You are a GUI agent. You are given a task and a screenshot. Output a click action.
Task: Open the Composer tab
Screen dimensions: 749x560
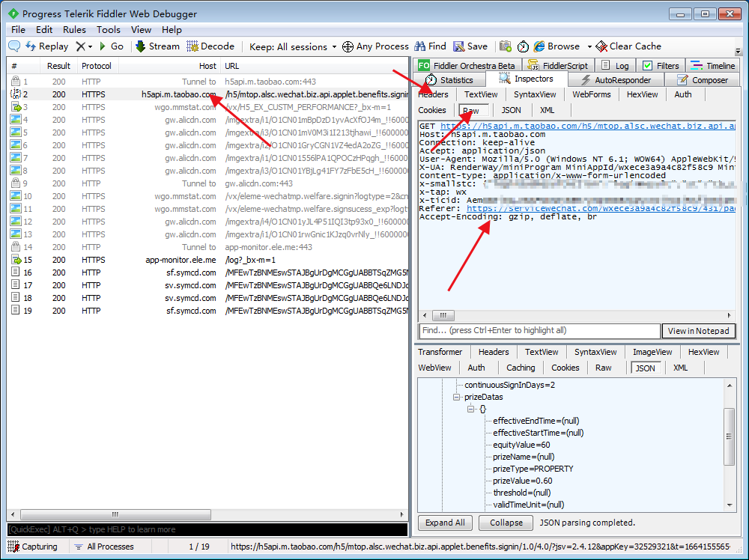703,79
